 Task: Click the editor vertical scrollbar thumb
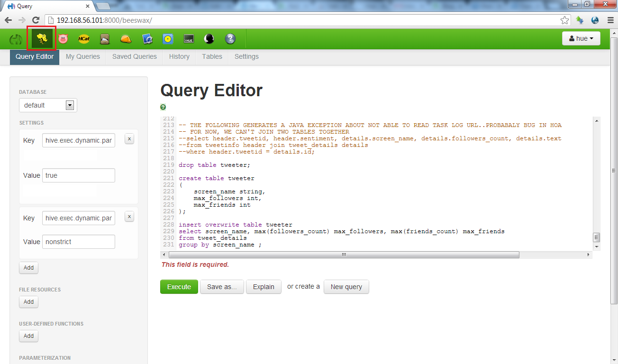[597, 237]
